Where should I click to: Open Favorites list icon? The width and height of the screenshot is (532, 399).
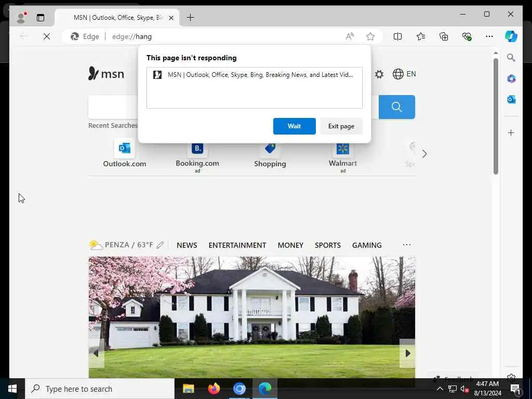coord(421,36)
